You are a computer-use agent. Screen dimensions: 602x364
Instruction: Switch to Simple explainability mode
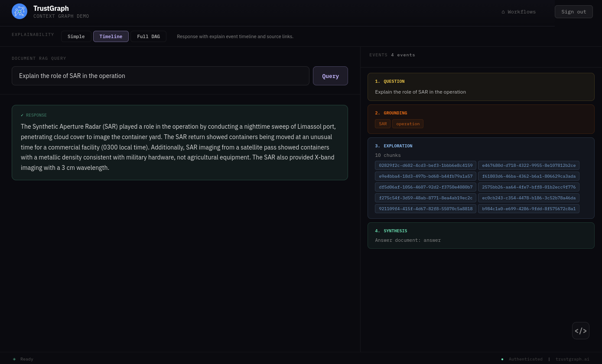point(76,36)
